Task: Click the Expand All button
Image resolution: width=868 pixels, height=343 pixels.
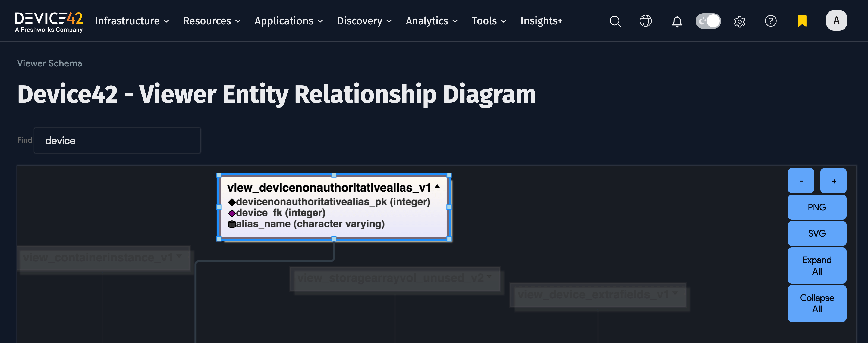Action: 816,266
